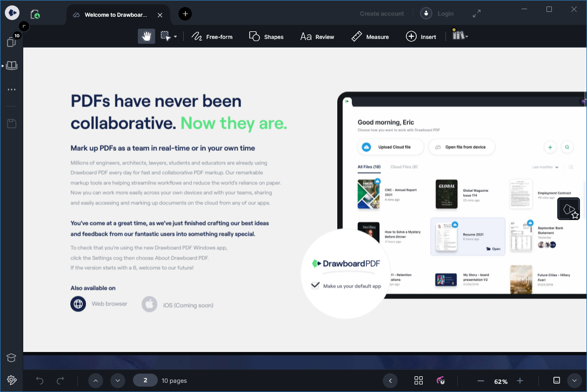Click the Login button
The width and height of the screenshot is (587, 392).
(445, 14)
